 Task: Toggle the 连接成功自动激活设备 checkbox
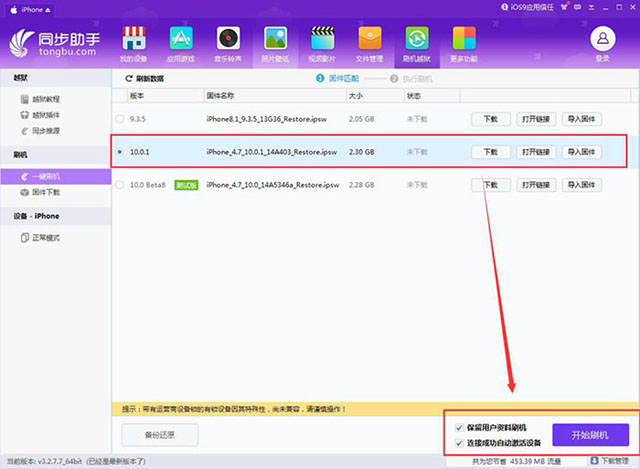click(459, 442)
